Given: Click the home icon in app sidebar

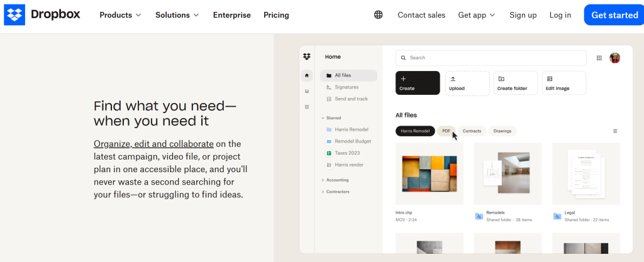Looking at the screenshot, I should (307, 75).
